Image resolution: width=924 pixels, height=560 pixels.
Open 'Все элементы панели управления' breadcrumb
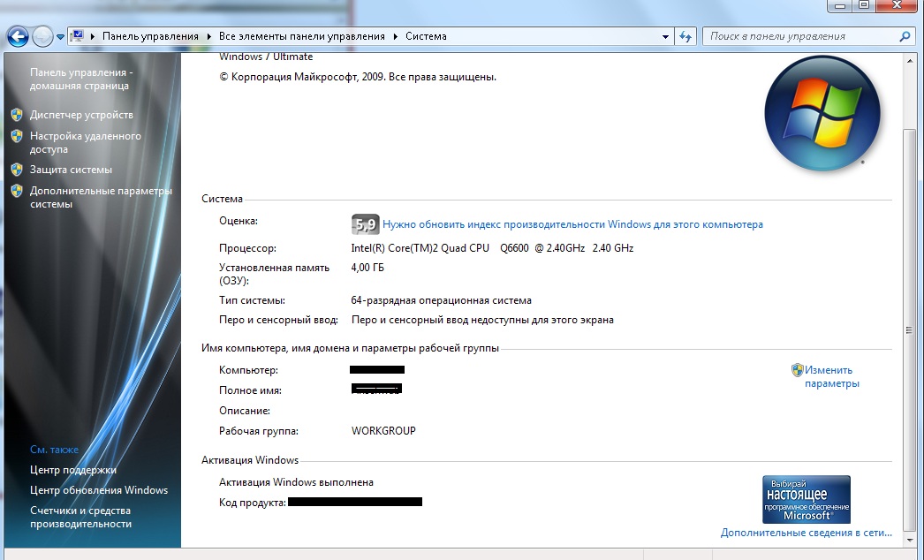pos(302,36)
